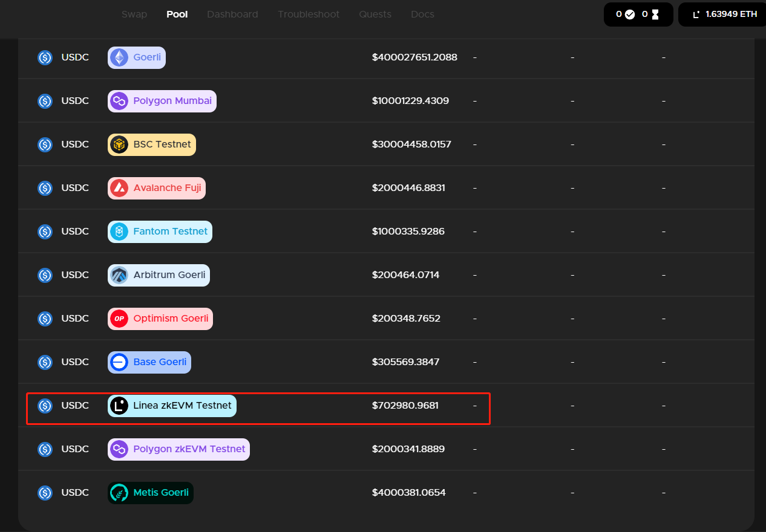The image size is (766, 532).
Task: Click USDC coin icon in Base Goerli row
Action: pos(45,362)
